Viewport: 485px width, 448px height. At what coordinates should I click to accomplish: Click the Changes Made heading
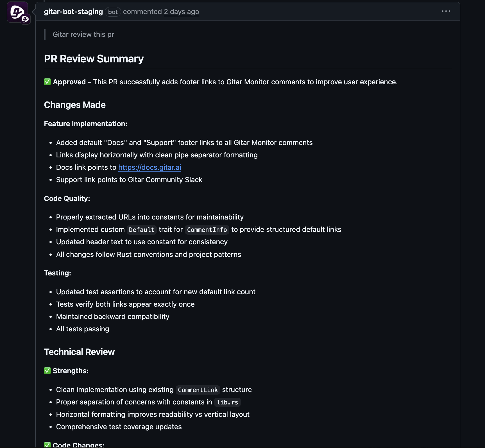75,105
